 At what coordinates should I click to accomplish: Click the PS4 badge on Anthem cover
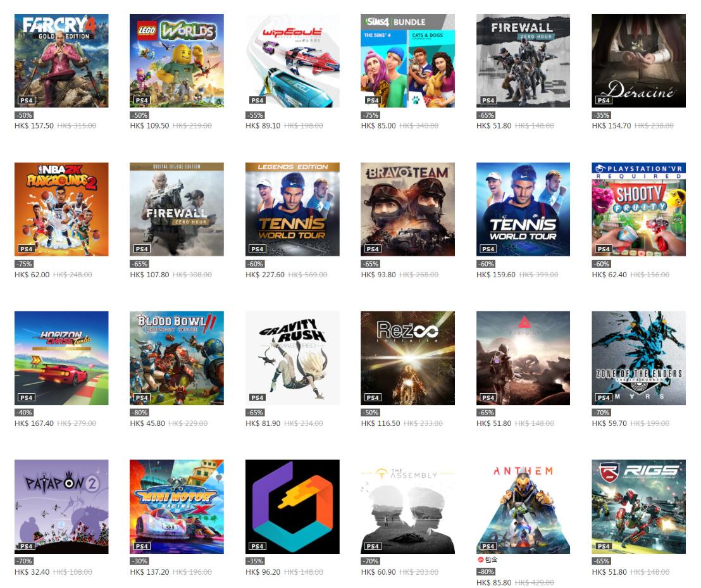(x=488, y=546)
